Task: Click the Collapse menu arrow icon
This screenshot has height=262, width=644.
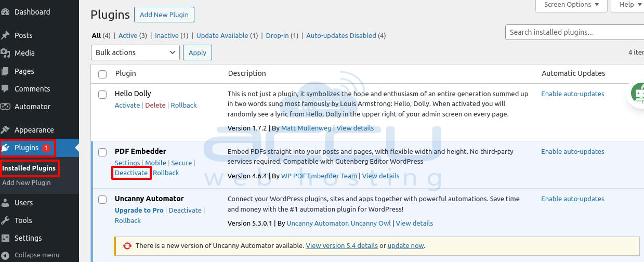Action: click(5, 255)
